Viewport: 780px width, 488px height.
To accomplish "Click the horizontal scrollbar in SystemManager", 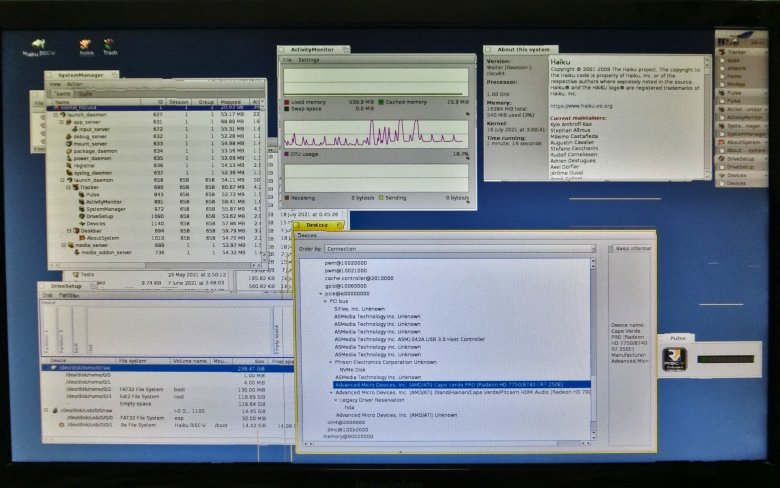I will tap(156, 266).
